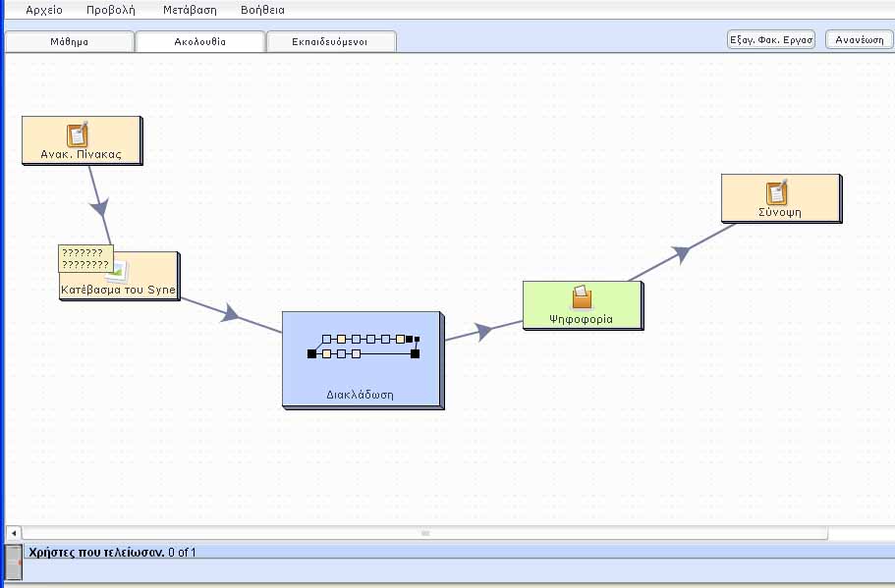Open the Αρχείο menu

[44, 10]
